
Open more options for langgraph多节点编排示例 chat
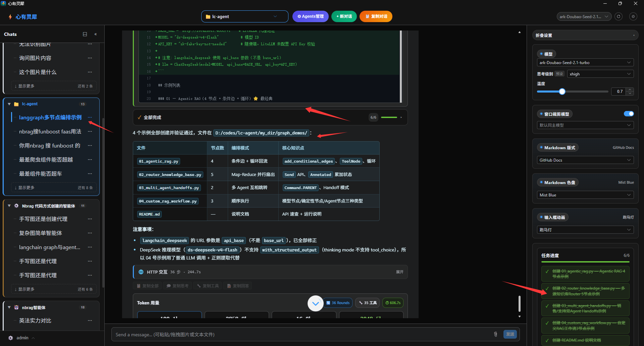click(90, 117)
